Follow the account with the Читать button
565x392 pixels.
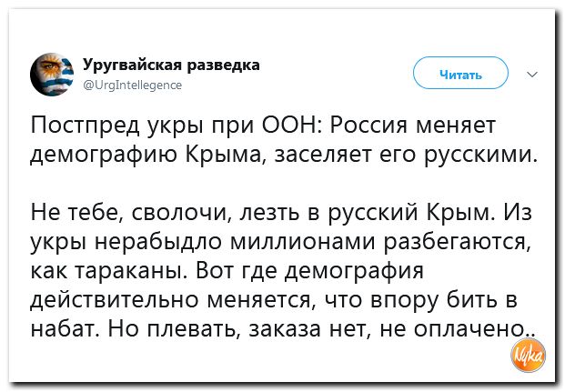[x=460, y=73]
